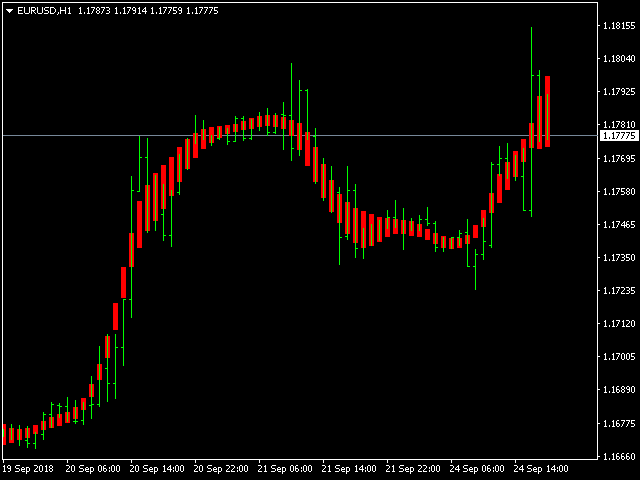Click the 1.17810 price scale label
This screenshot has height=480, width=640.
tap(619, 124)
